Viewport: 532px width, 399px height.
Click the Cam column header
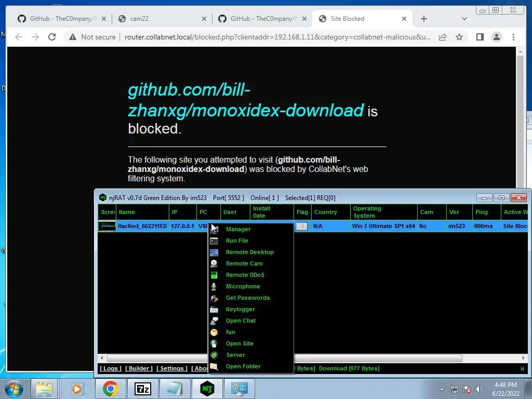coord(432,212)
